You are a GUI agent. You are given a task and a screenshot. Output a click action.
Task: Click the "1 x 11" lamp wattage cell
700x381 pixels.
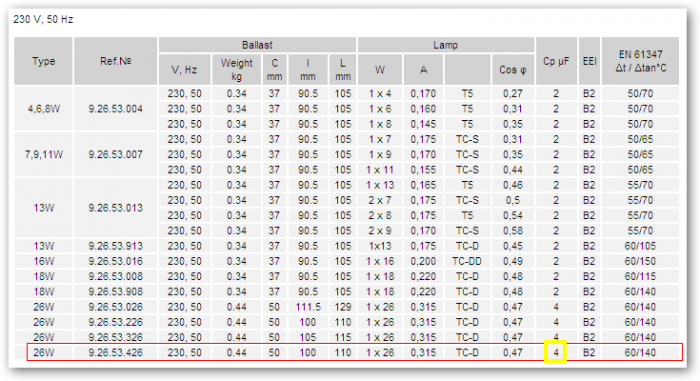[380, 170]
